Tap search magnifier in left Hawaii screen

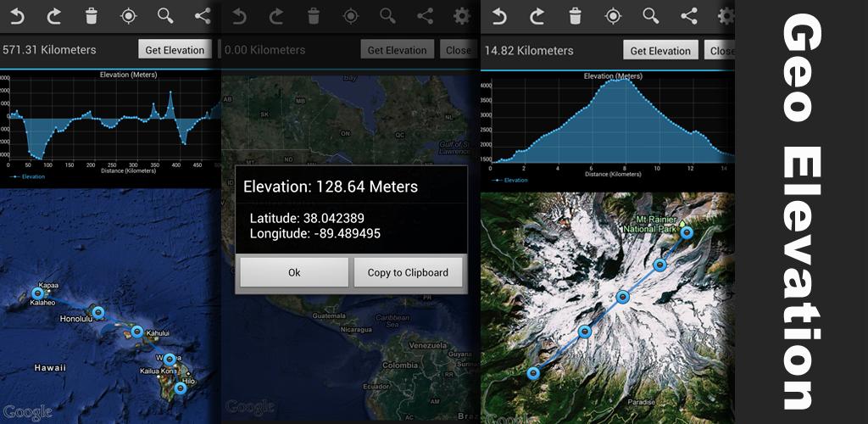click(165, 16)
